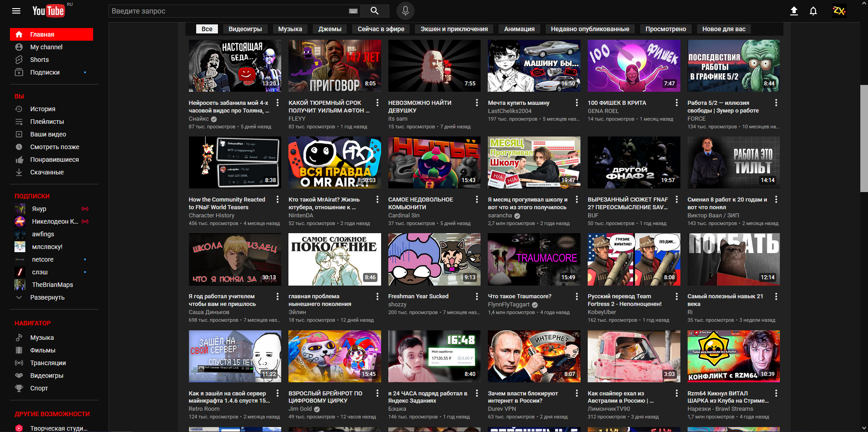Open the TheBrianMaps subscription channel
Screen dimensions: 868x432
coord(52,285)
